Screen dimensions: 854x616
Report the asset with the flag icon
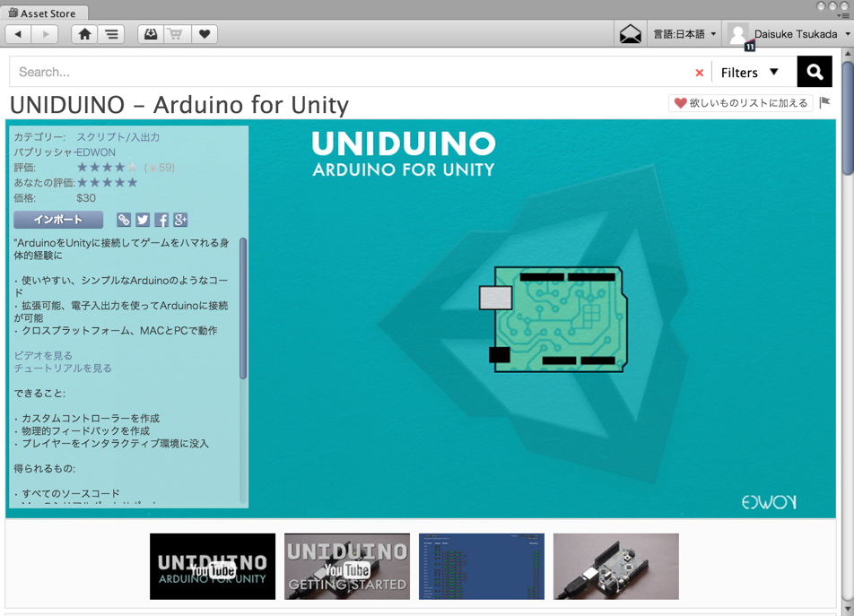tap(824, 102)
